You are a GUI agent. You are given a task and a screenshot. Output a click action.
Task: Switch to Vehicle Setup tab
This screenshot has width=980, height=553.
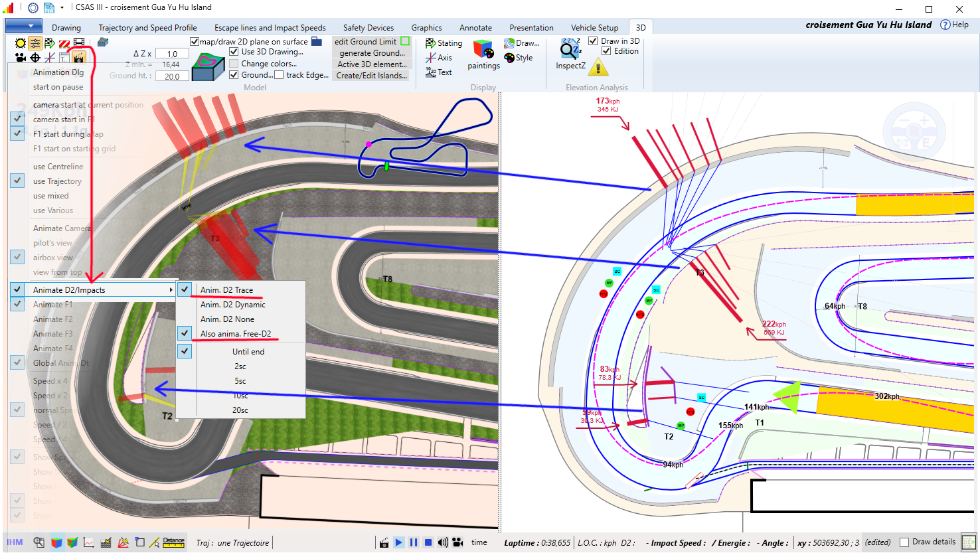pos(594,28)
